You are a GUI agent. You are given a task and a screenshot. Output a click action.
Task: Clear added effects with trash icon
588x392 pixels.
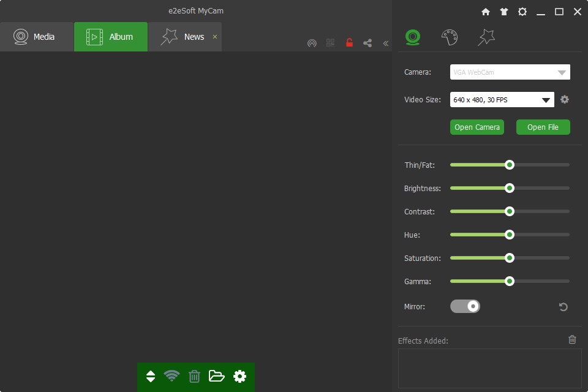pyautogui.click(x=572, y=339)
